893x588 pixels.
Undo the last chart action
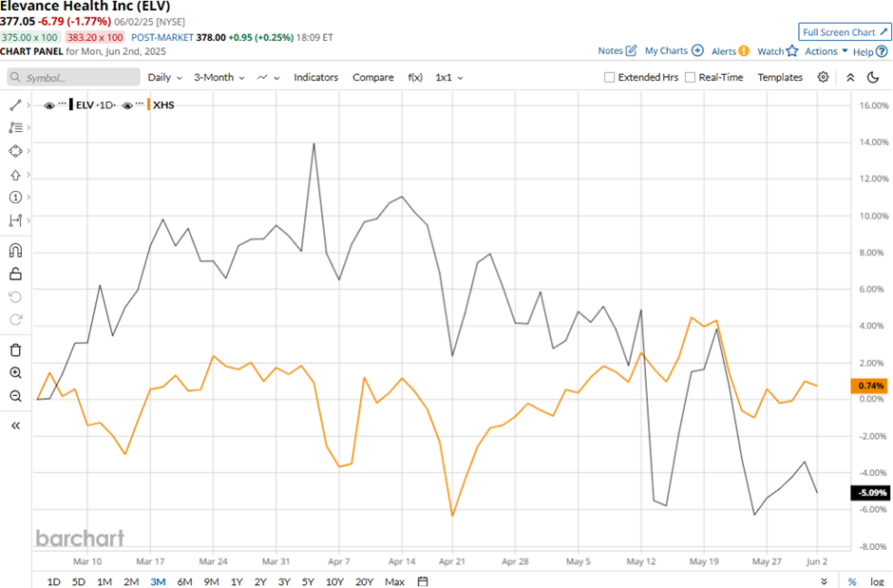click(15, 296)
